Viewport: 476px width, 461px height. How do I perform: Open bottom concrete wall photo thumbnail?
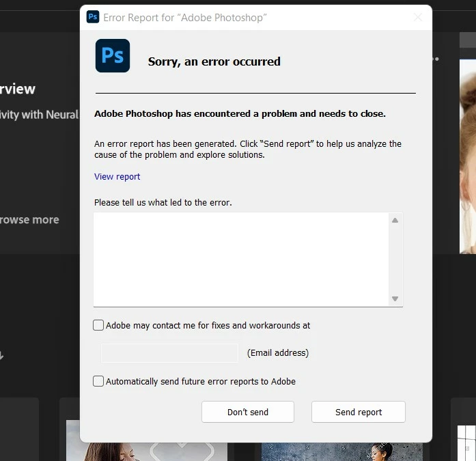pos(342,451)
